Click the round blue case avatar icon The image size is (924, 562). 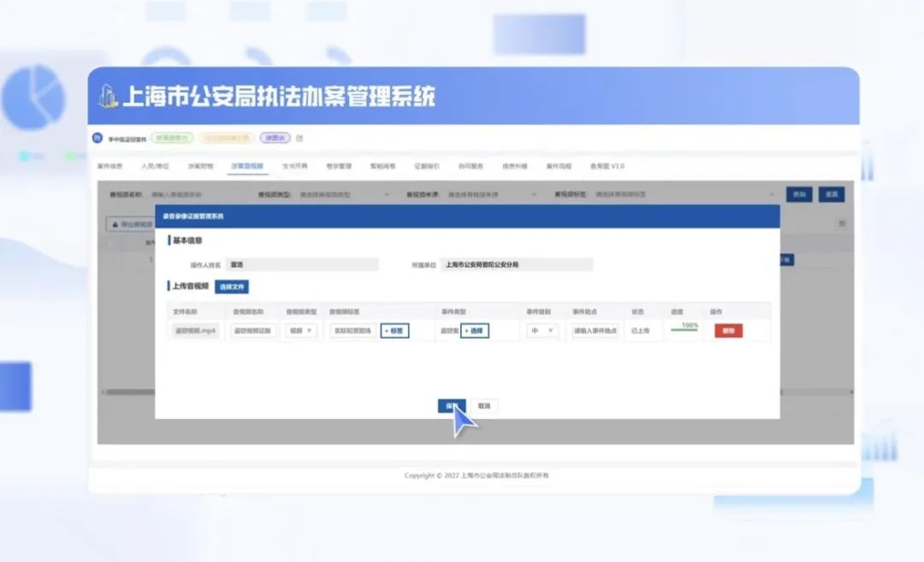(98, 138)
